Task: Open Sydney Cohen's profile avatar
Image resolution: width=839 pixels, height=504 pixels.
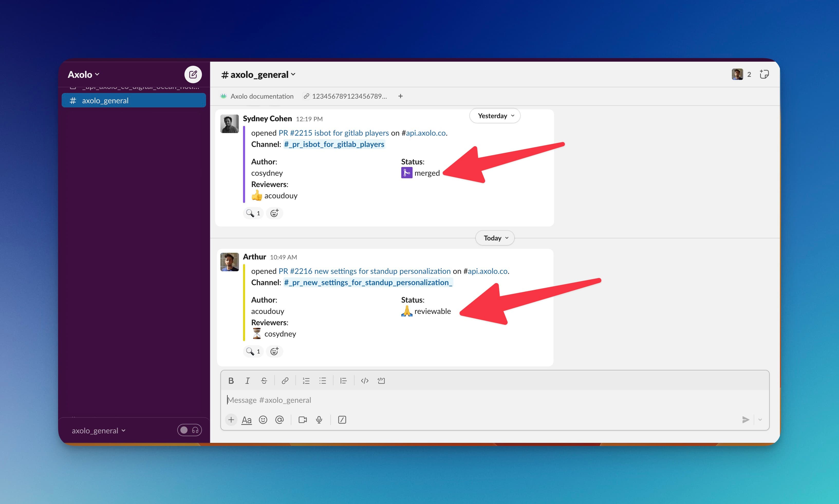Action: click(229, 124)
